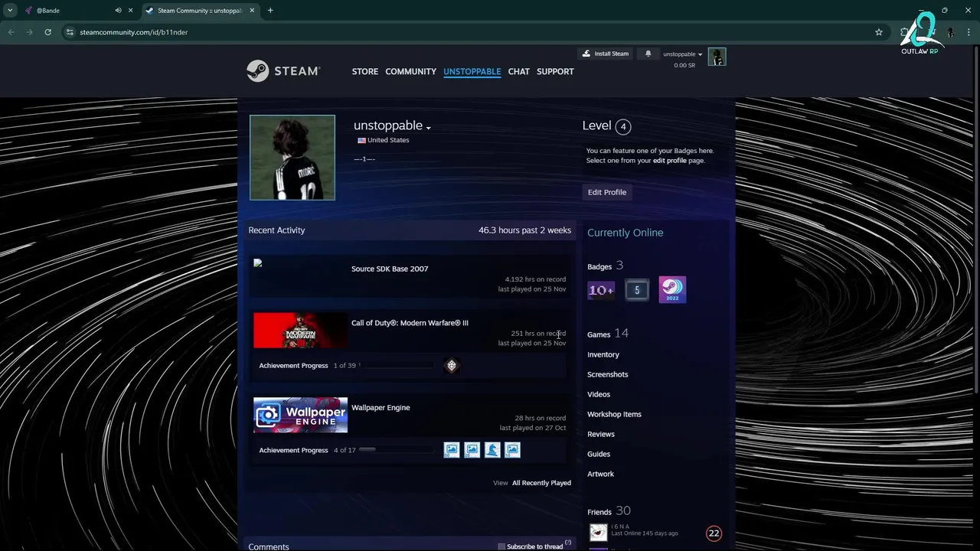Open the level 5 game collector badge

coord(636,290)
